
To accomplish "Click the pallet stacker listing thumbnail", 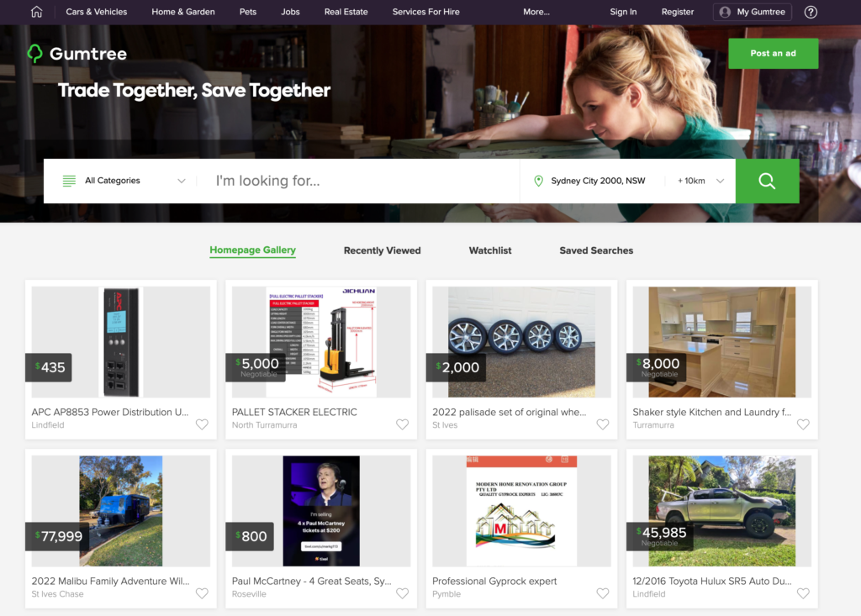I will pos(320,341).
